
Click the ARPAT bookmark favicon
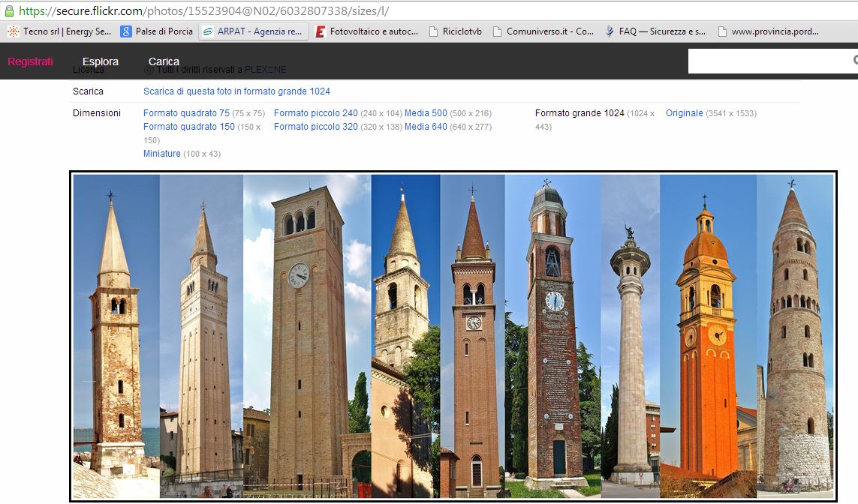208,31
